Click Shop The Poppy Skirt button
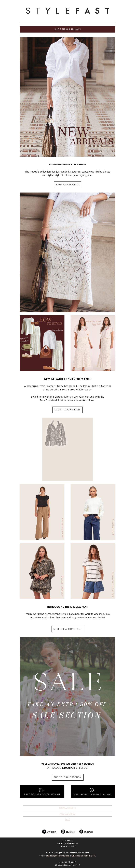135x868 pixels. [x=67, y=410]
